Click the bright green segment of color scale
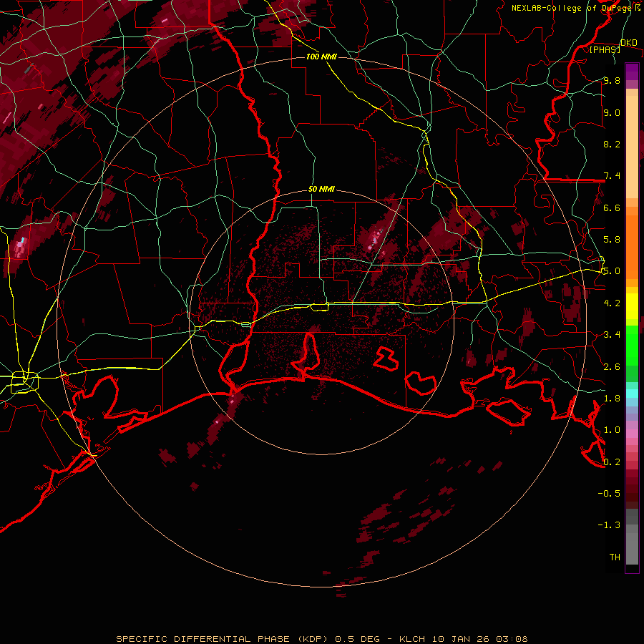644x644 pixels. [x=632, y=345]
